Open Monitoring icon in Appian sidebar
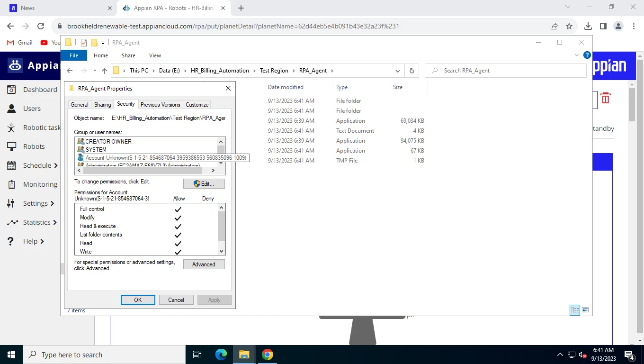 12,184
